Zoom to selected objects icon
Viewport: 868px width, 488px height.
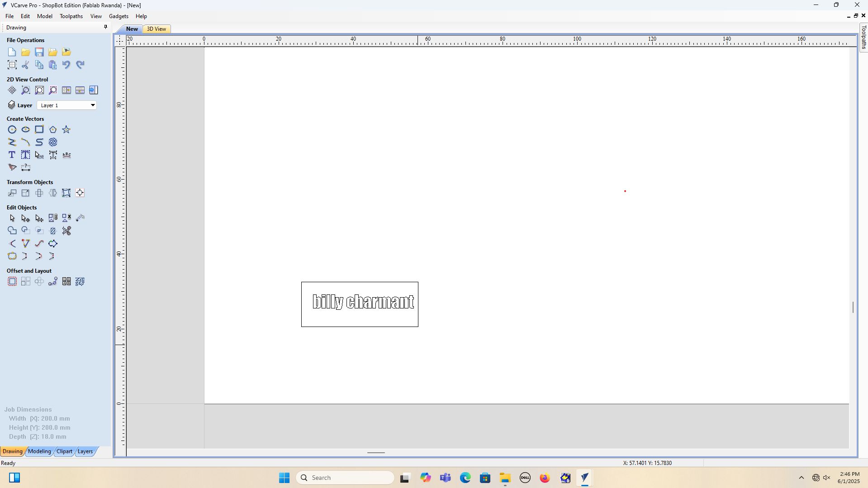coord(53,90)
